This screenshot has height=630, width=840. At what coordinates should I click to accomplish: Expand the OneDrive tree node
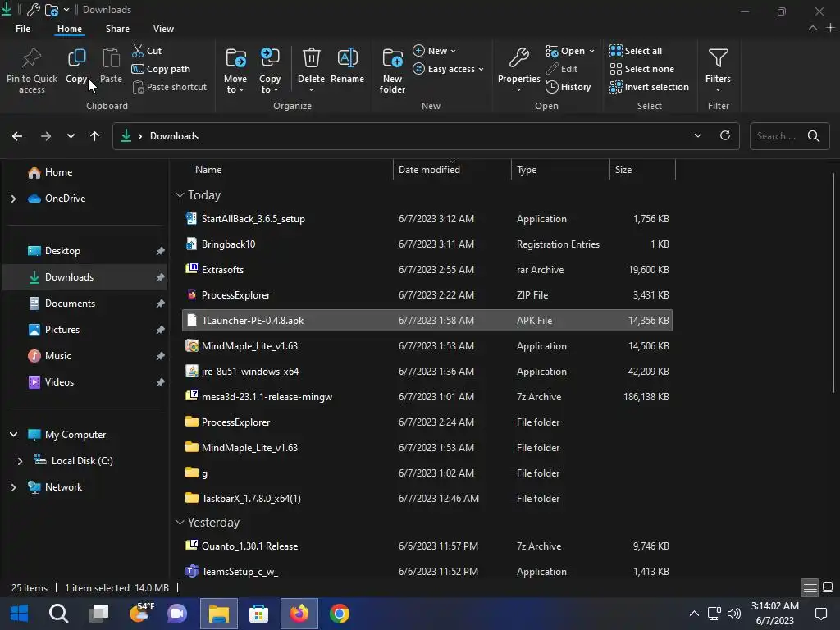click(13, 199)
